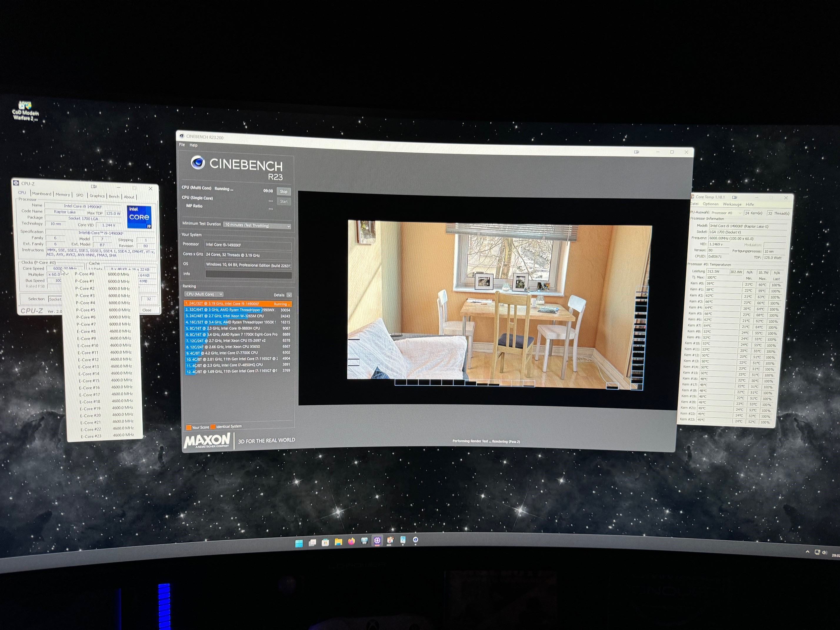The height and width of the screenshot is (630, 840).
Task: Open the Windows Start menu
Action: pyautogui.click(x=299, y=544)
